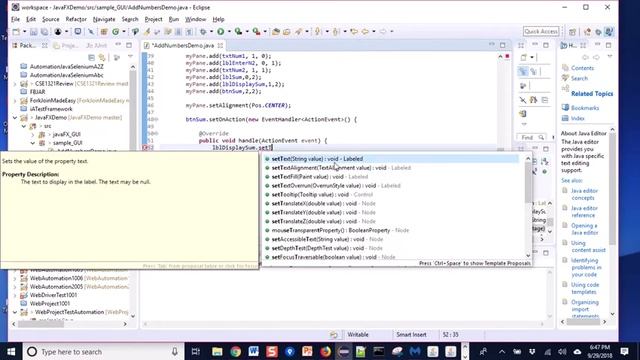This screenshot has width=640, height=360.
Task: Open the Source menu
Action: pyautogui.click(x=51, y=19)
